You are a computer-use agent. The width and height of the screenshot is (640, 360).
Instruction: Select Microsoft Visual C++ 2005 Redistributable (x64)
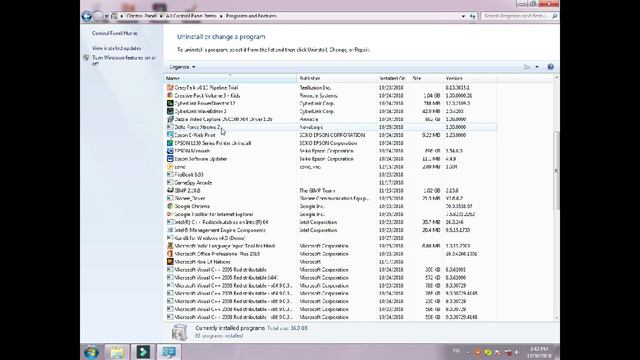point(226,278)
